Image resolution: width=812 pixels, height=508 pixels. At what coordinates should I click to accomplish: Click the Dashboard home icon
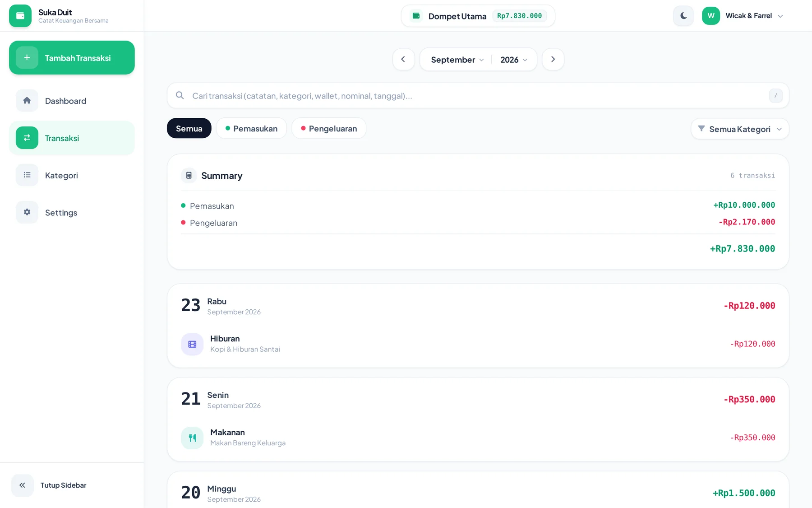pyautogui.click(x=27, y=100)
